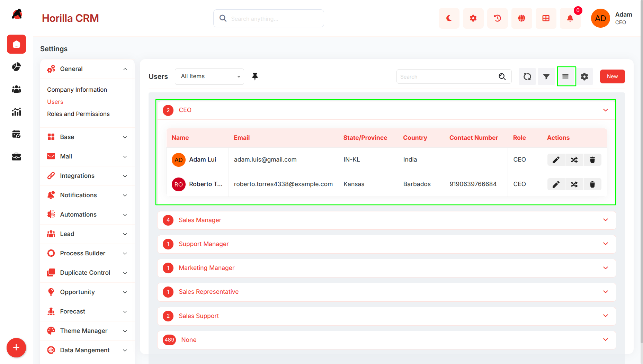Open the filter funnel icon

point(546,76)
